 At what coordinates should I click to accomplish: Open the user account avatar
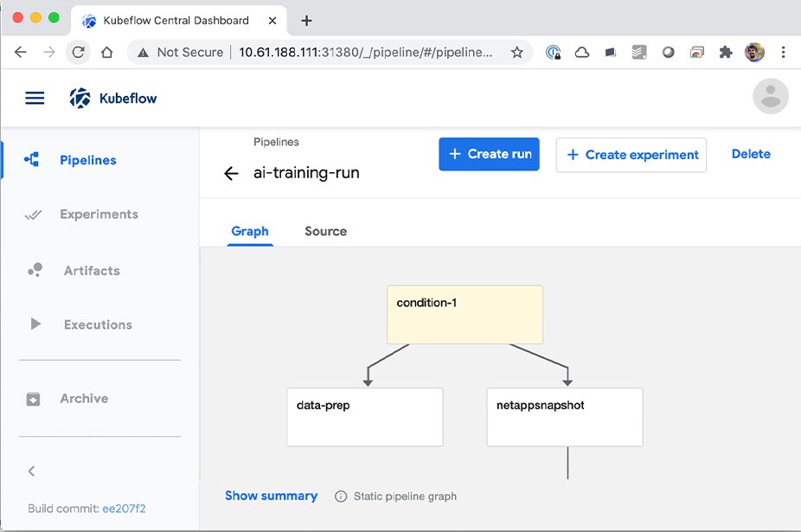(x=770, y=96)
